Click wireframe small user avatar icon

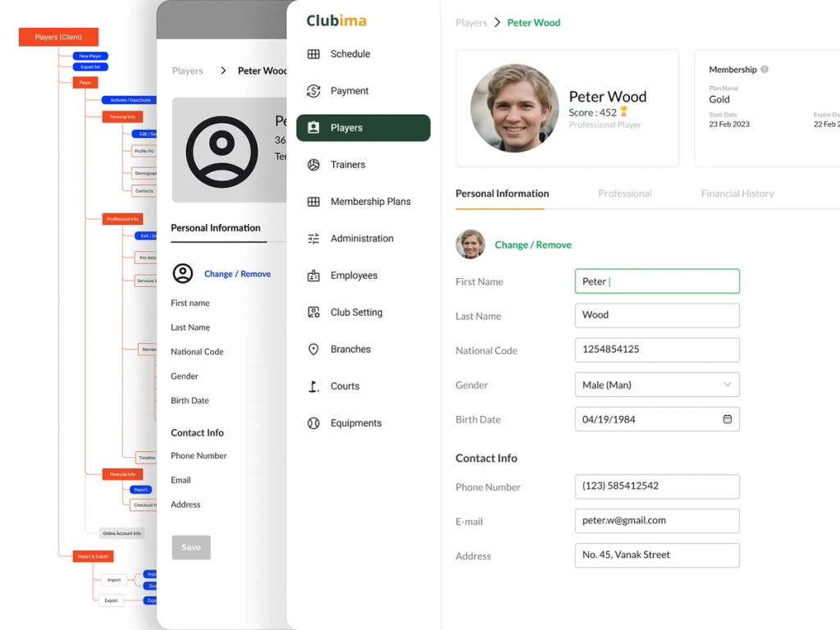[x=183, y=273]
